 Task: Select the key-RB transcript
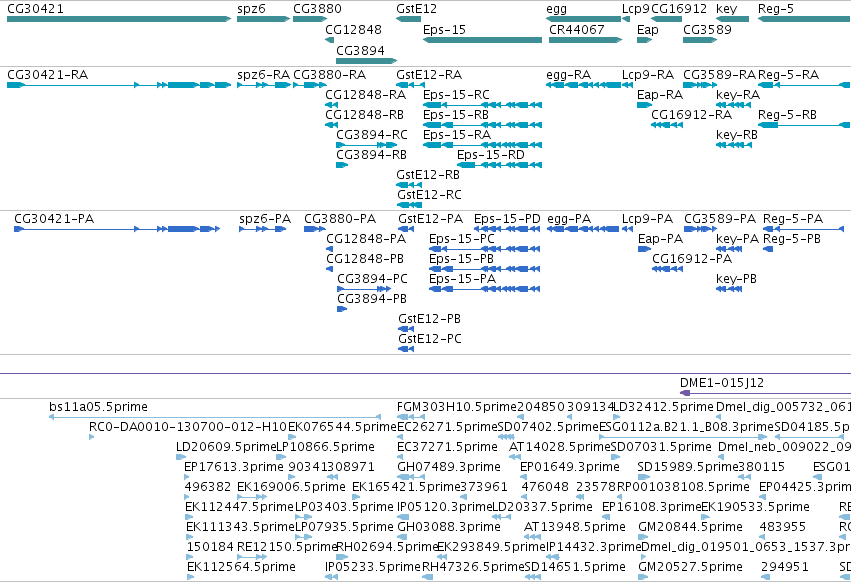tap(733, 145)
